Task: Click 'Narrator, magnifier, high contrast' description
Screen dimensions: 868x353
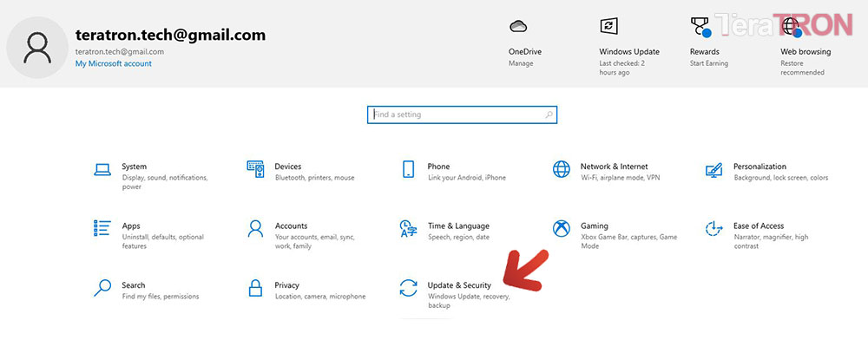Action: tap(771, 242)
